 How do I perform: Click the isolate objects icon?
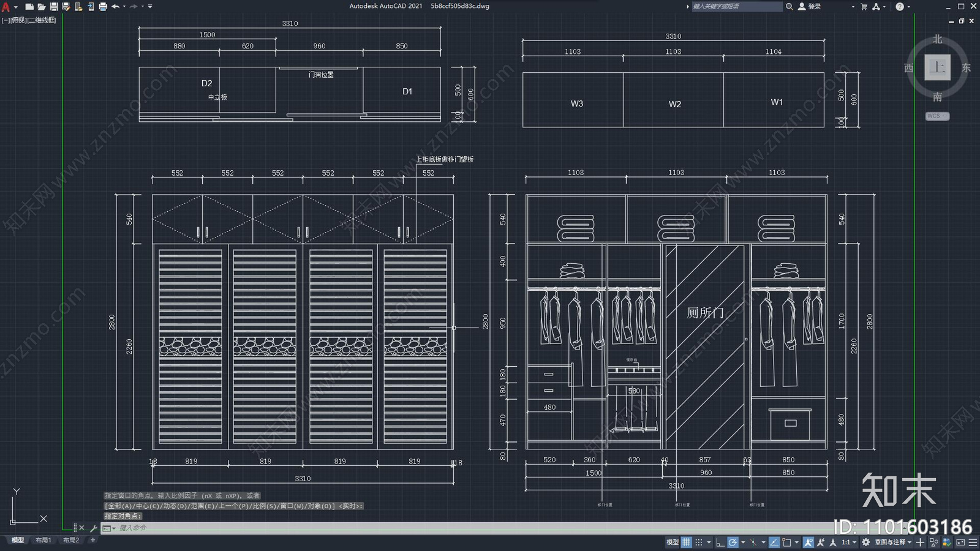[933, 542]
